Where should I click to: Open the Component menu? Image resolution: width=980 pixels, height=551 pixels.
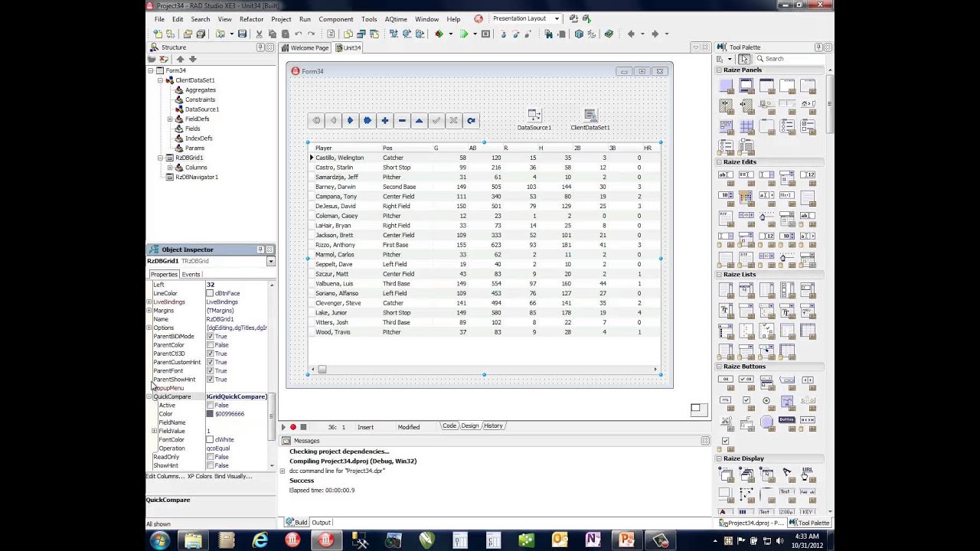pyautogui.click(x=335, y=19)
